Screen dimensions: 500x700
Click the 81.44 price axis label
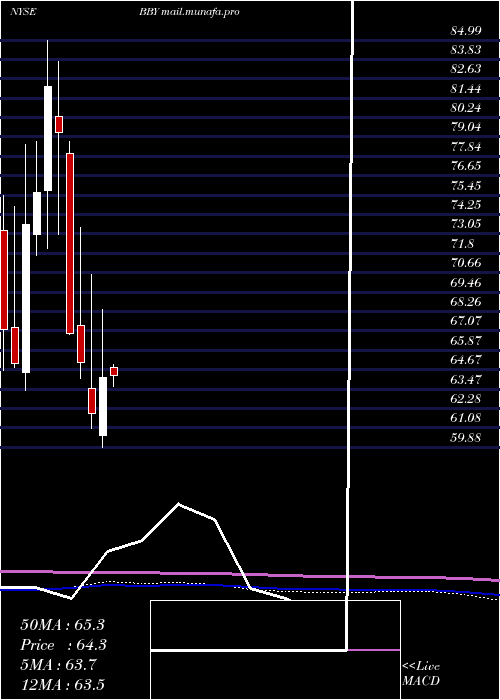466,89
